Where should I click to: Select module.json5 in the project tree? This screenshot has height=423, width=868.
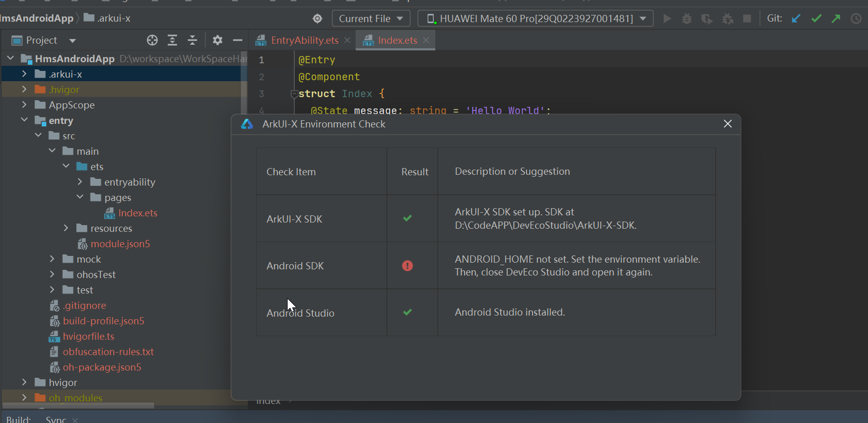[120, 244]
